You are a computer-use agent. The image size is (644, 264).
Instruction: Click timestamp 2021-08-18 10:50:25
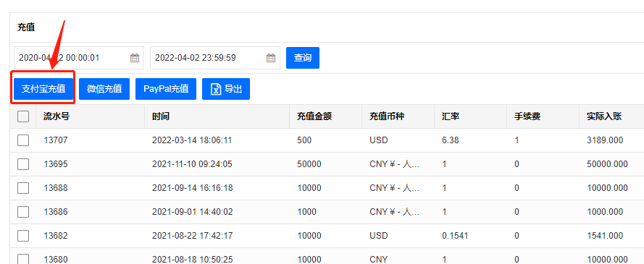tap(192, 260)
